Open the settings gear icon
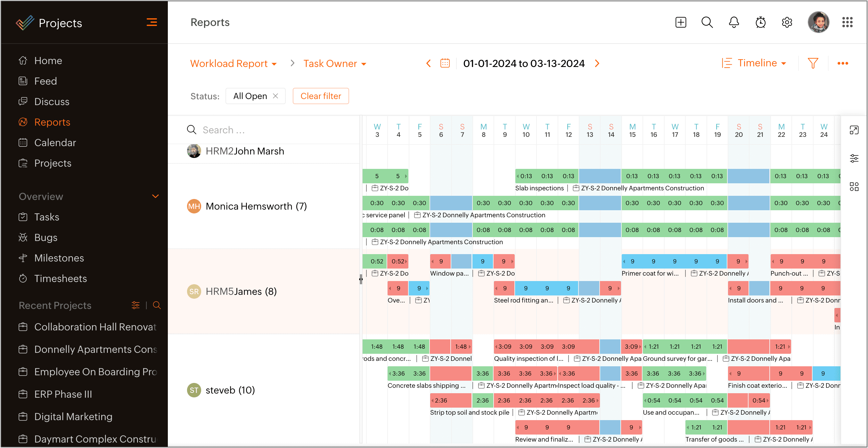This screenshot has height=448, width=868. coord(787,22)
